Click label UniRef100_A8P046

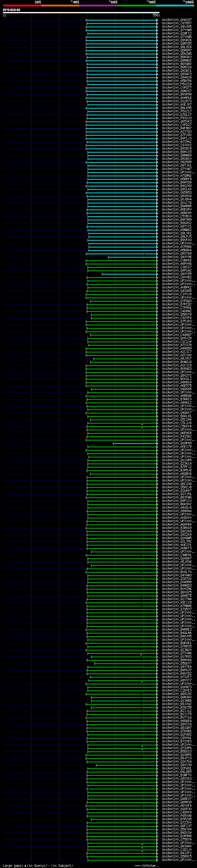tap(177, 264)
